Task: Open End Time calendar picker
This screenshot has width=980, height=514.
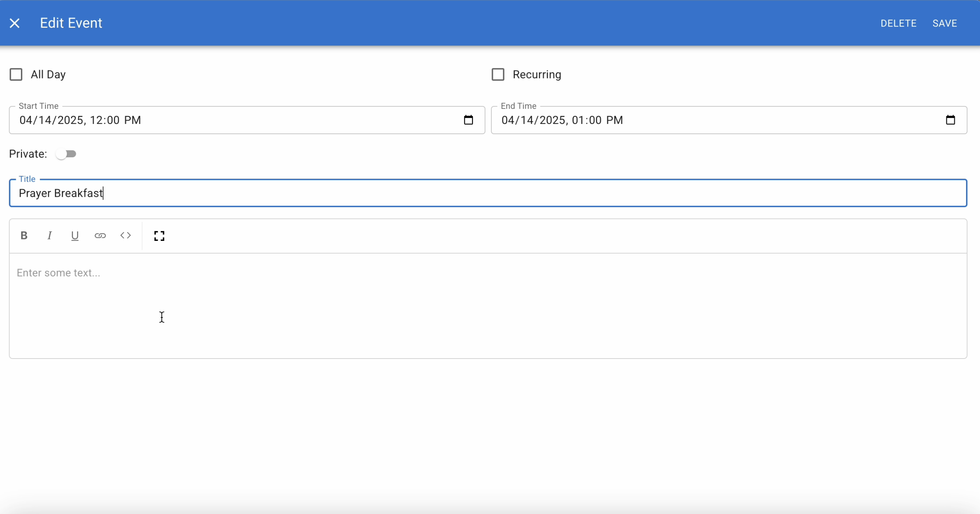Action: (x=950, y=120)
